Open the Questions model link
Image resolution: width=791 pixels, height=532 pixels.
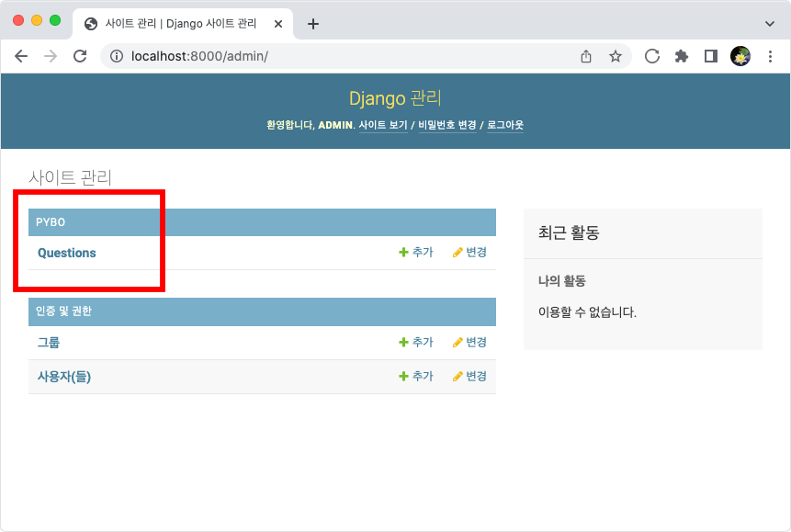pos(66,253)
